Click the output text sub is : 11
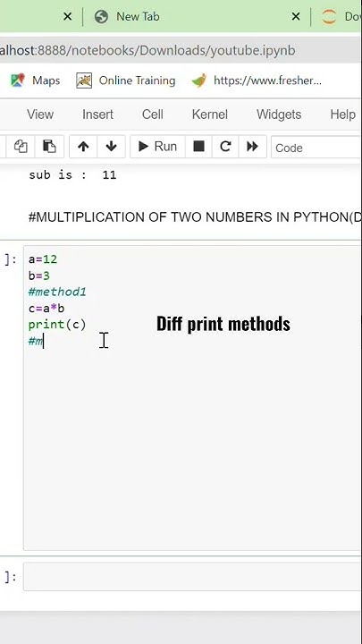This screenshot has height=644, width=362. click(x=72, y=175)
